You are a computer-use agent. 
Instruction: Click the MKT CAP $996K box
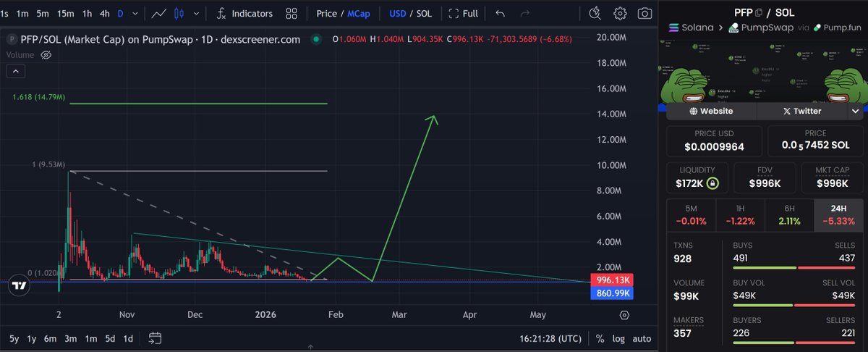(x=832, y=177)
